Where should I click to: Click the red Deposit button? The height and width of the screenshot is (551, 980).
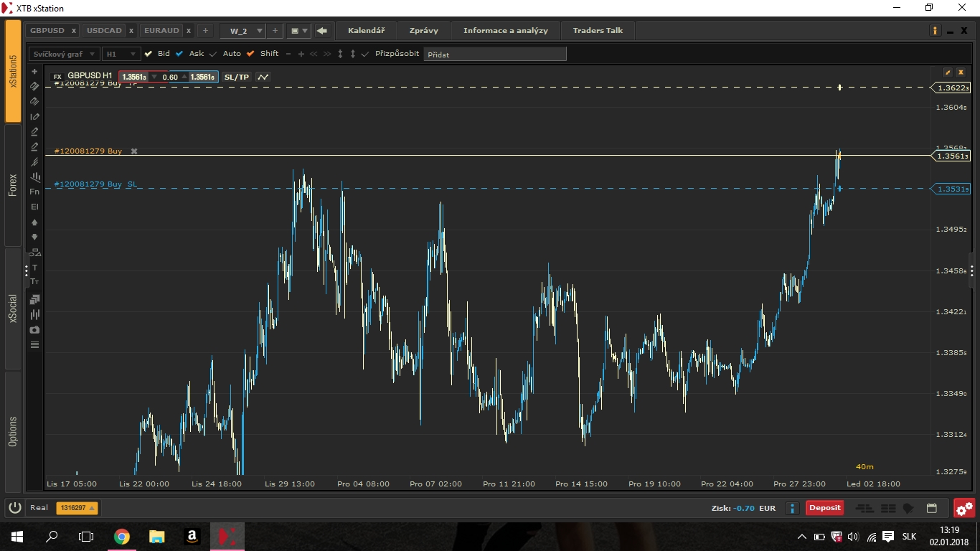[824, 508]
